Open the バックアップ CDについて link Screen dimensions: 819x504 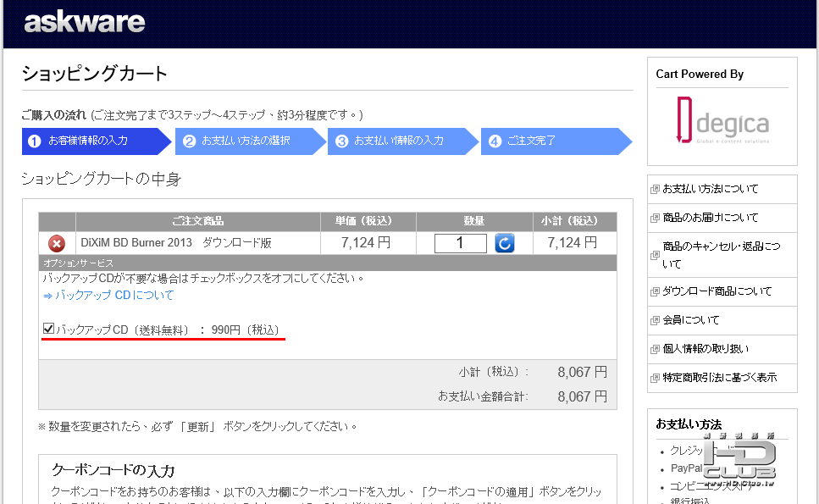point(108,295)
